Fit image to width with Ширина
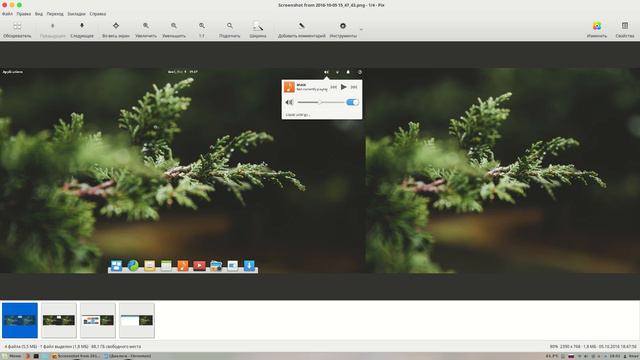The image size is (640, 360). coord(258,30)
